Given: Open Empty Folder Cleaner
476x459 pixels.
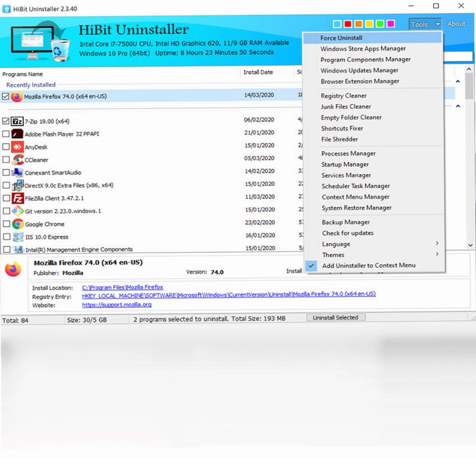Looking at the screenshot, I should [351, 117].
